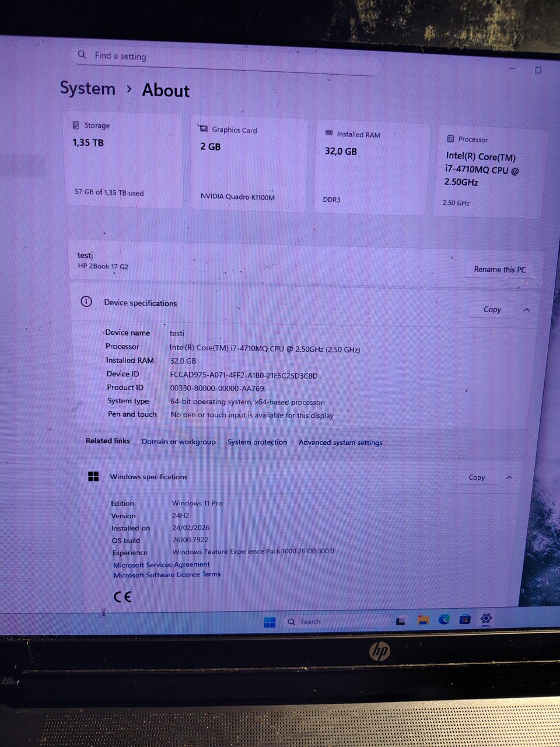Go back to System in the breadcrumb

(87, 88)
